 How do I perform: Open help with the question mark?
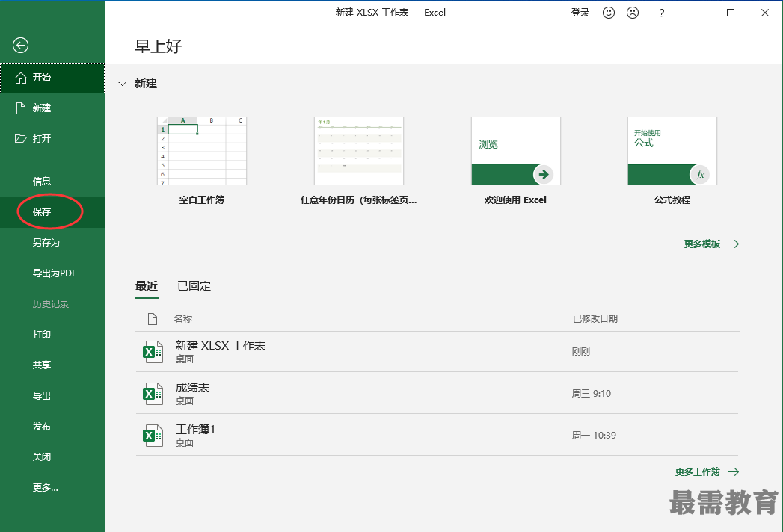tap(662, 13)
